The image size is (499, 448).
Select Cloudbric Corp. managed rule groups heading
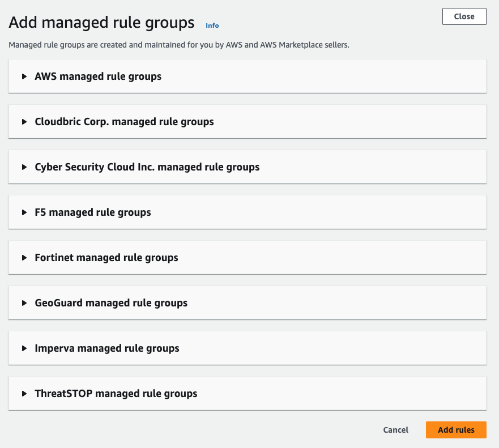point(124,122)
